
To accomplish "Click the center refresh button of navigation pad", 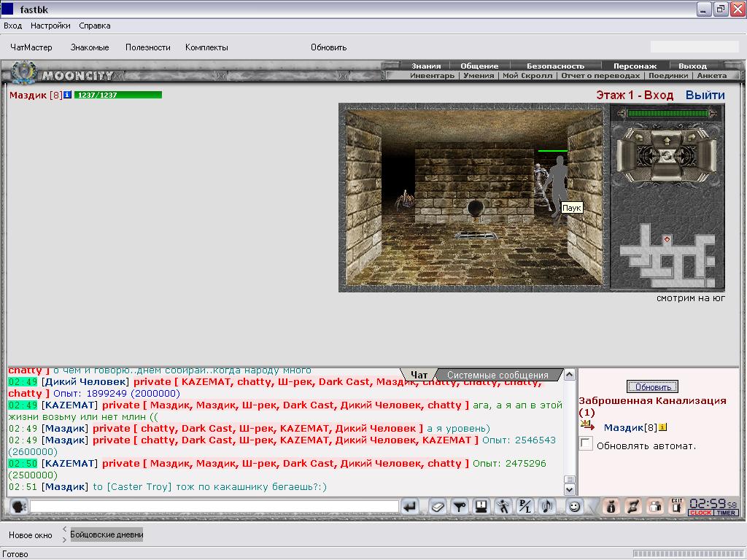I will click(x=667, y=156).
